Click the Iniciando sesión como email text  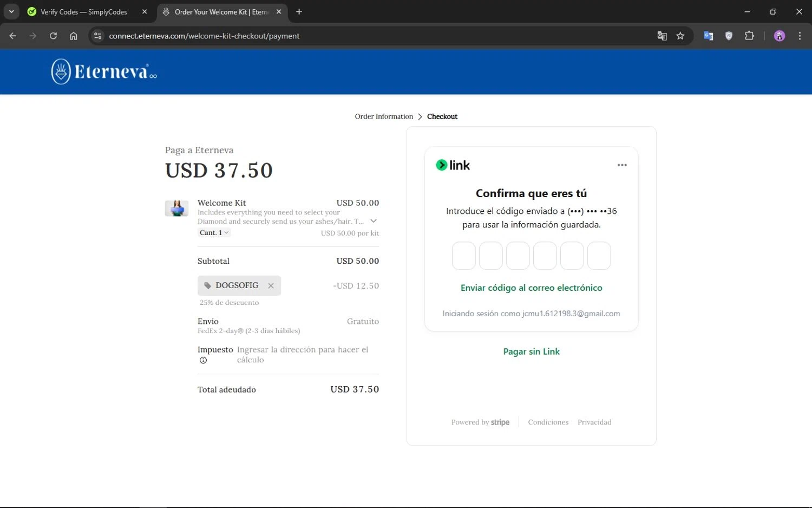click(x=531, y=314)
